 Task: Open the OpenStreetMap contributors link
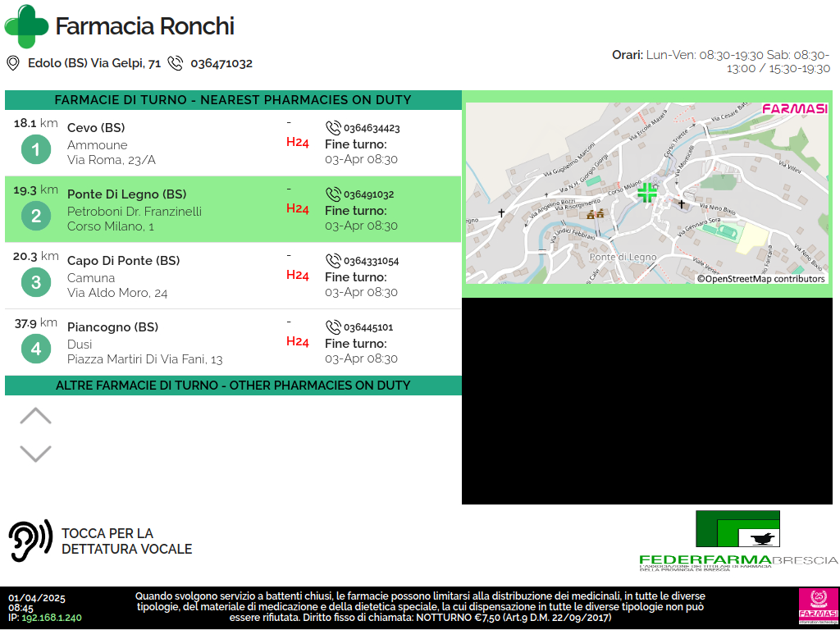pyautogui.click(x=760, y=279)
